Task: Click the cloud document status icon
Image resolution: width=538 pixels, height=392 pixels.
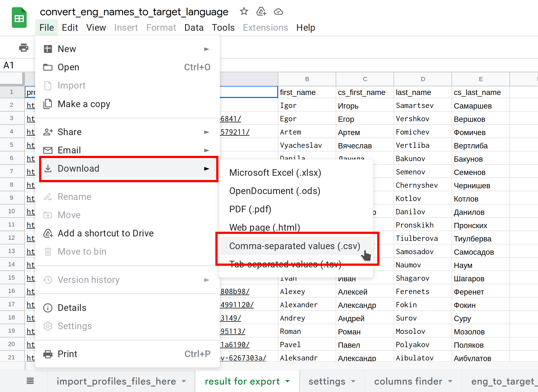Action: (278, 12)
